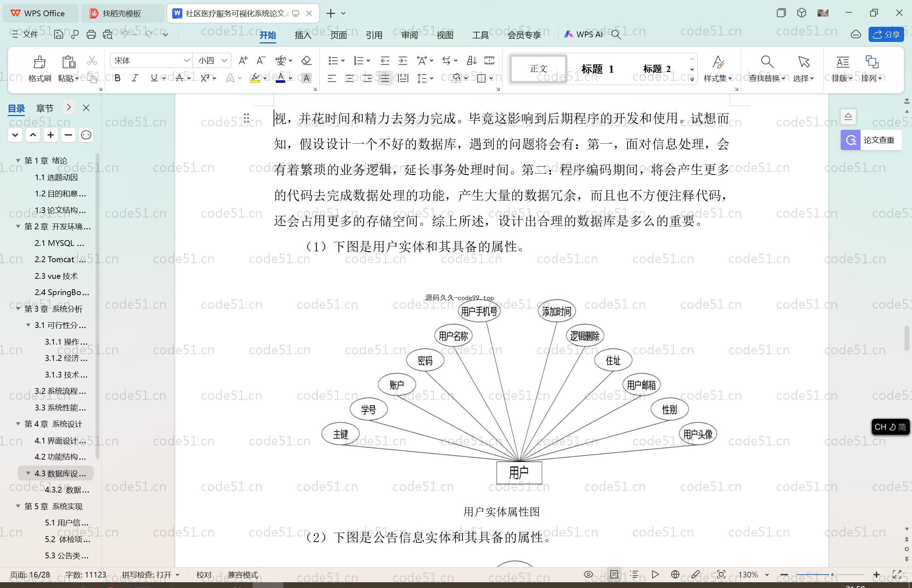Set left text alignment
912x588 pixels.
click(x=332, y=78)
